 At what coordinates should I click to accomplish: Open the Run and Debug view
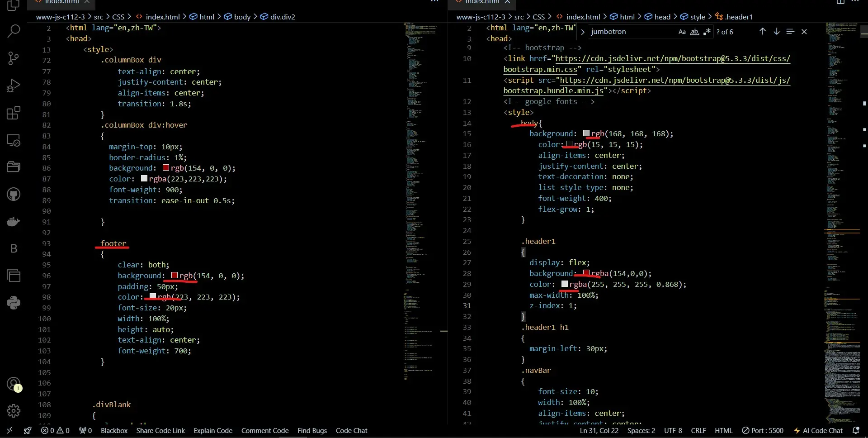click(14, 86)
